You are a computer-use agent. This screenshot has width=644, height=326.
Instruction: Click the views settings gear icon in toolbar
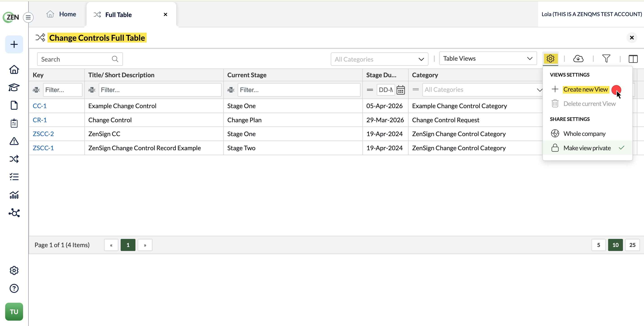pyautogui.click(x=550, y=59)
